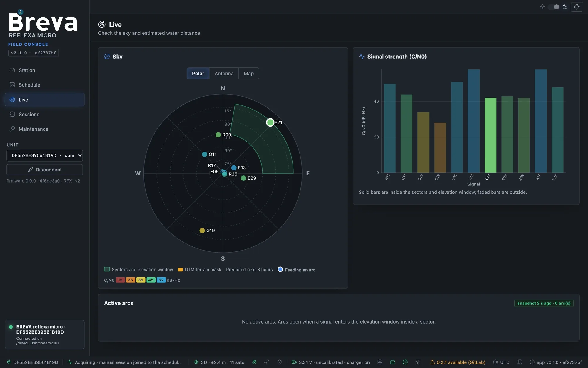Click the UTC globe timezone icon

pos(495,362)
